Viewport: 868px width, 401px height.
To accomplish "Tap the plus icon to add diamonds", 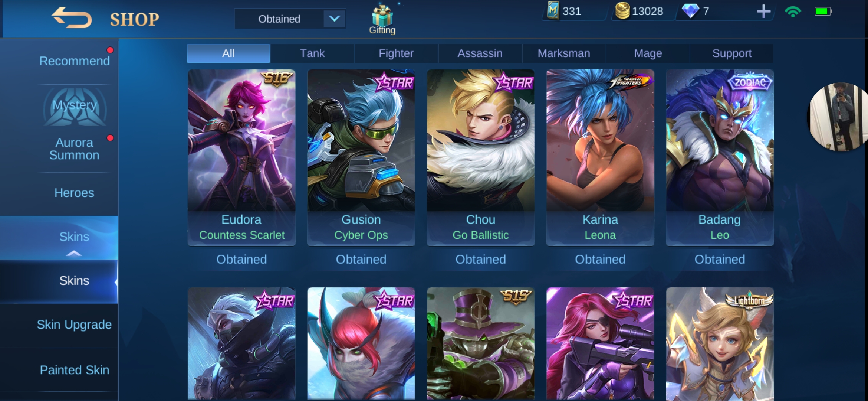I will pos(764,12).
